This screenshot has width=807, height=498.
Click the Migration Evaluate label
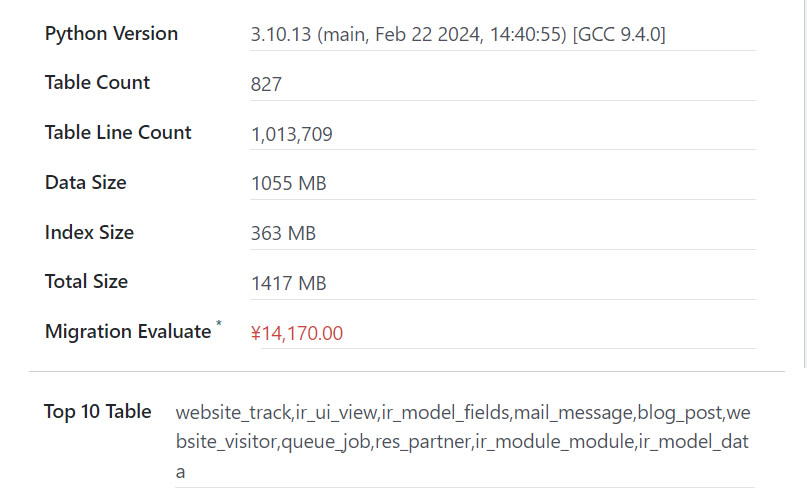pos(128,331)
